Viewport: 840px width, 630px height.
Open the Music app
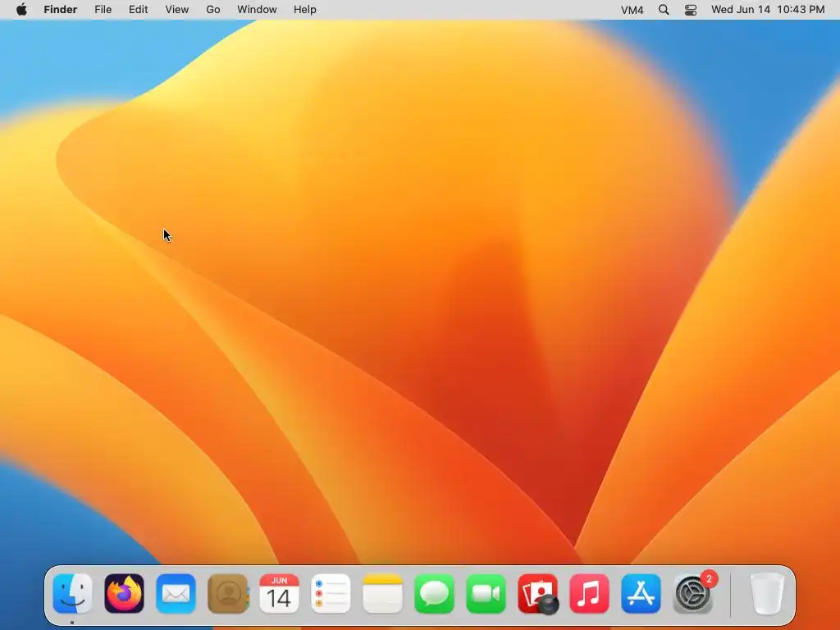(589, 594)
